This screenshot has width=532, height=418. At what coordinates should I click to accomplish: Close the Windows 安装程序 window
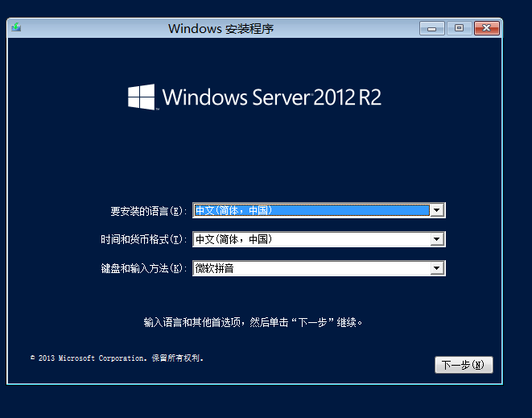point(487,28)
